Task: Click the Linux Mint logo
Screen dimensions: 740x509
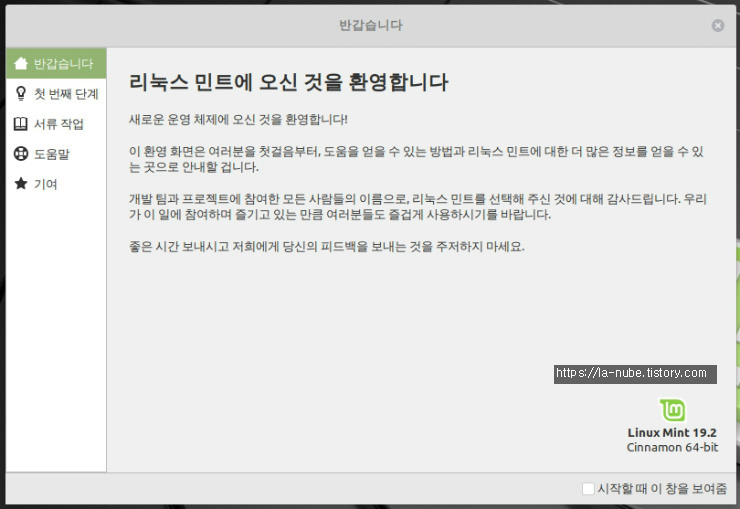Action: (673, 410)
